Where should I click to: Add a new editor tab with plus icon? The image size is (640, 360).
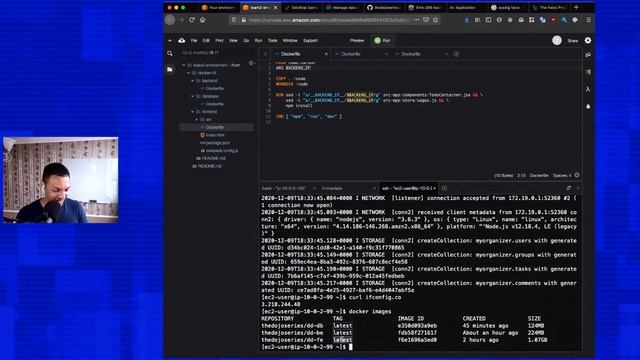pyautogui.click(x=456, y=54)
